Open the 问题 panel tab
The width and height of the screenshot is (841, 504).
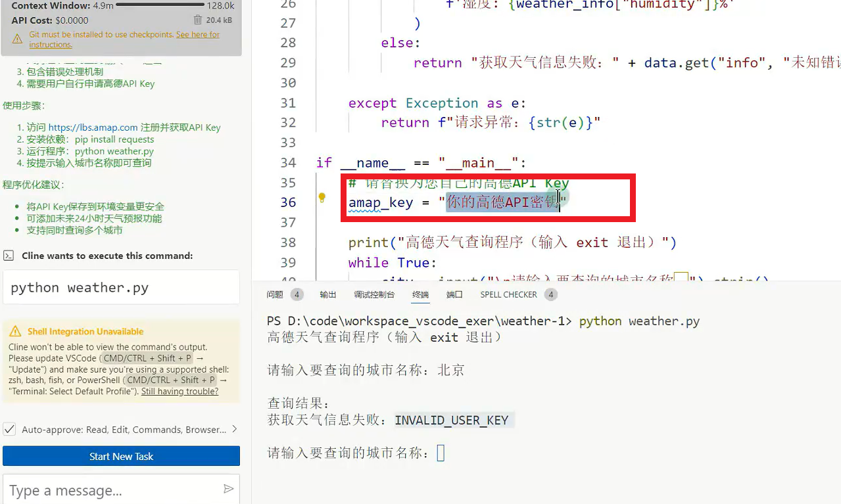(x=275, y=294)
